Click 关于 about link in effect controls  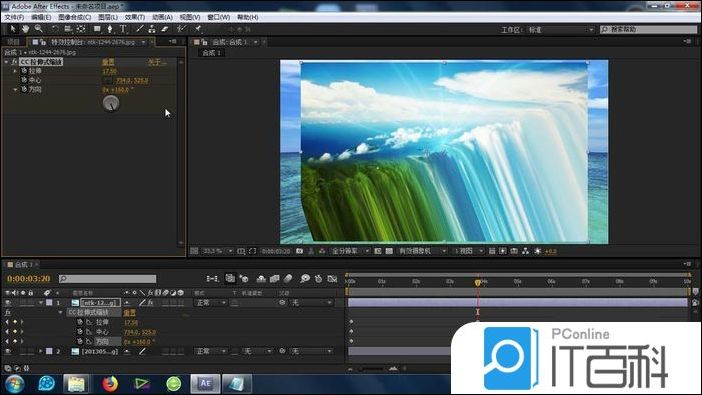click(x=156, y=62)
